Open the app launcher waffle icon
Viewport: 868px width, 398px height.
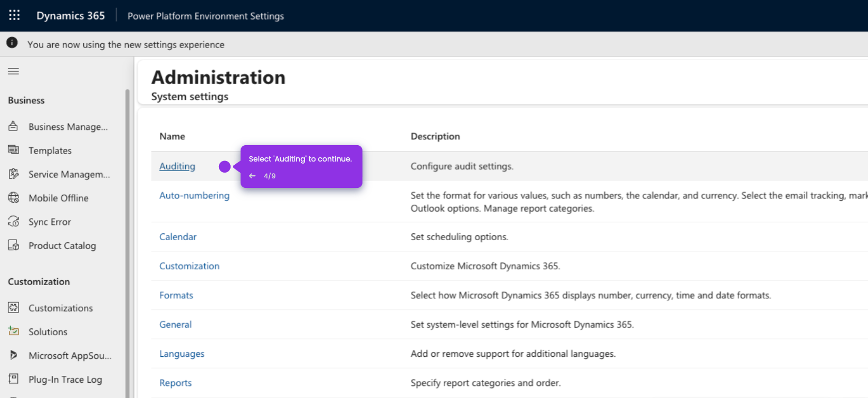(x=14, y=15)
